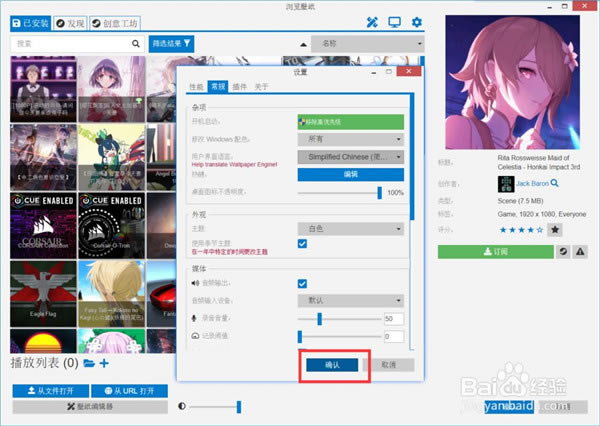Click the star rating row
Screen dimensions: 600x426
(x=521, y=230)
